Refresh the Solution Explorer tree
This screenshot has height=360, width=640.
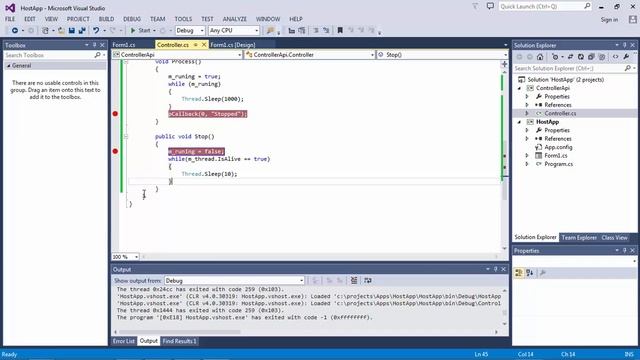click(x=580, y=57)
